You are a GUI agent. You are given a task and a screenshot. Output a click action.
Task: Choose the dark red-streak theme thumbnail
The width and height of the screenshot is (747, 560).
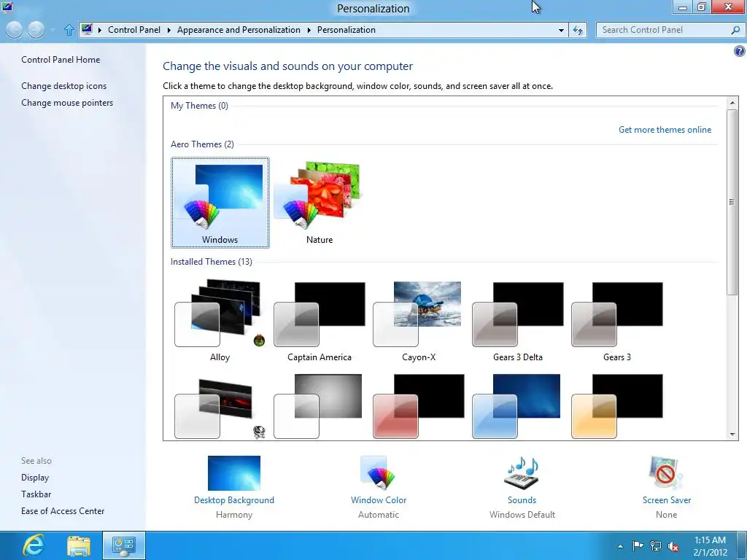pos(220,408)
